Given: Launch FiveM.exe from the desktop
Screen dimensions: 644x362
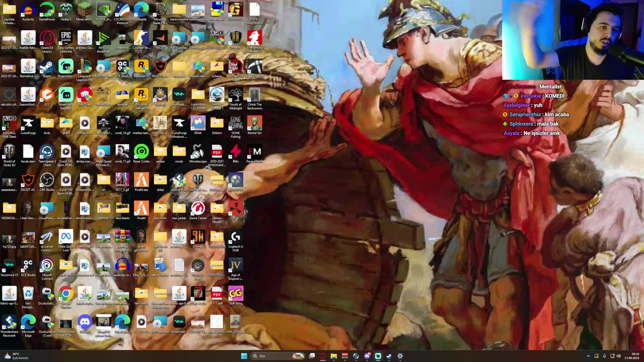Looking at the screenshot, I should coord(141,183).
